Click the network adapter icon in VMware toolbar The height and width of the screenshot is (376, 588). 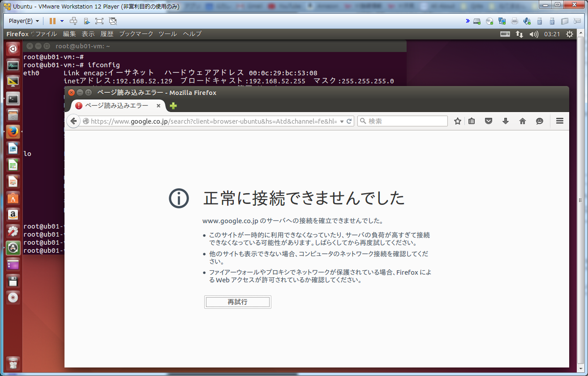[502, 21]
